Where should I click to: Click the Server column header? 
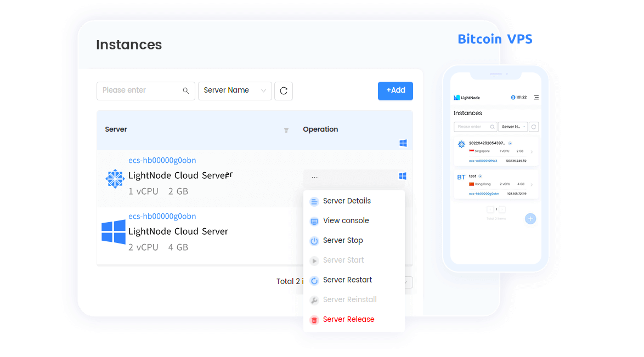coord(116,129)
